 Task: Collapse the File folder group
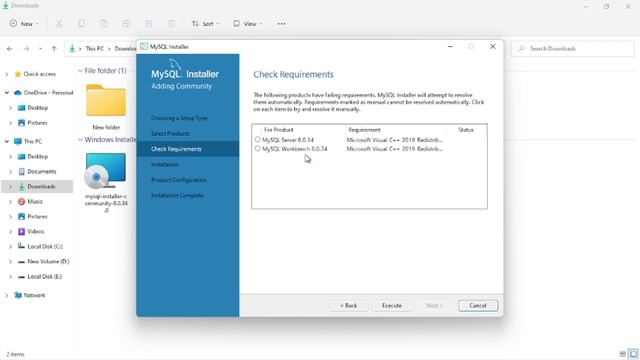(x=80, y=71)
